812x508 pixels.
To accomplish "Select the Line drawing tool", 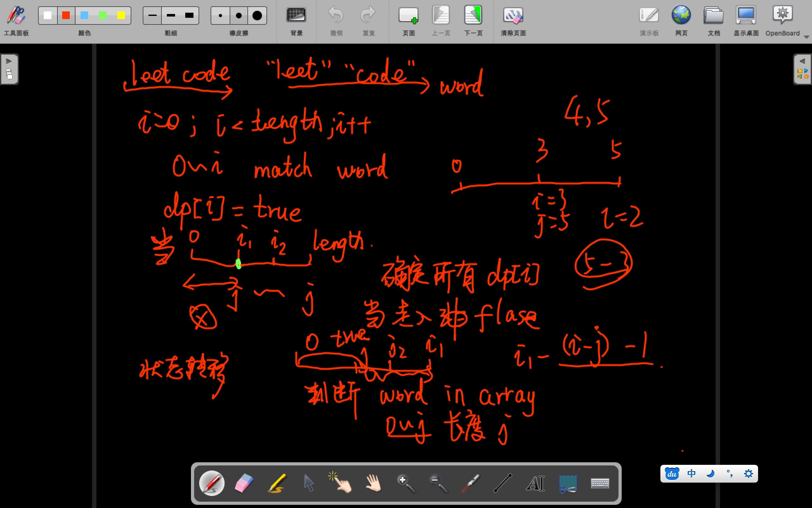I will tap(503, 484).
